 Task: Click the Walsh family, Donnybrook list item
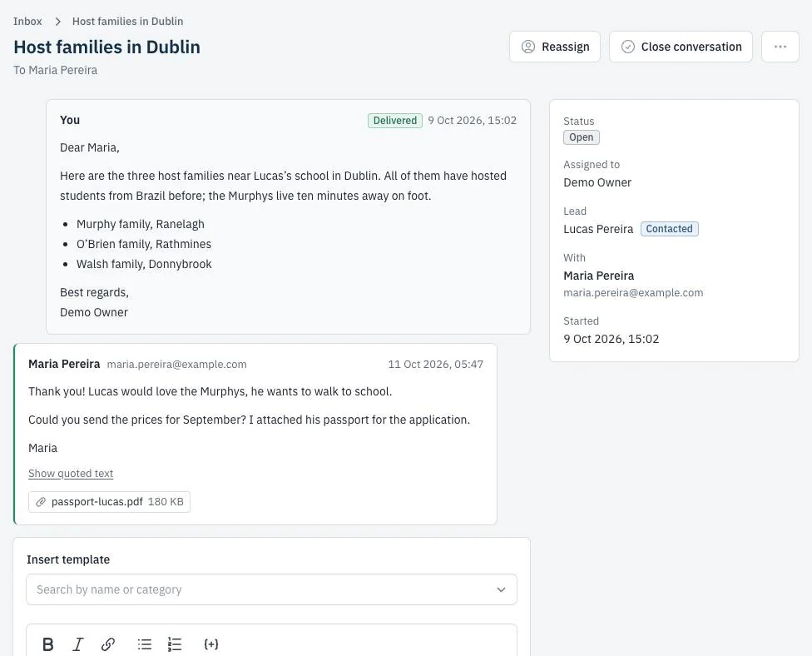[144, 264]
